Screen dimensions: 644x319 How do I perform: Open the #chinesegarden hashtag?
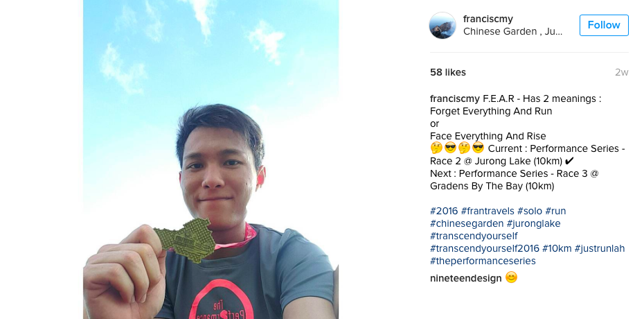point(467,223)
